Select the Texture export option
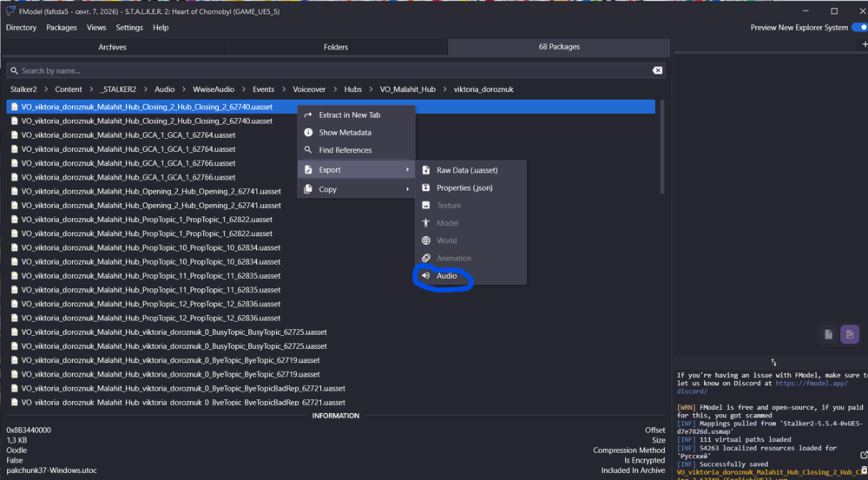Image resolution: width=868 pixels, height=480 pixels. tap(470, 206)
